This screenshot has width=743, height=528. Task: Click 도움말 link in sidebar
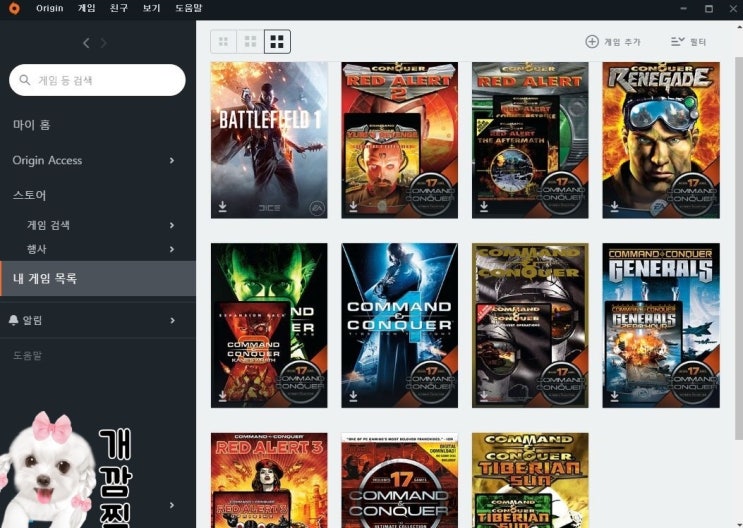(27, 355)
